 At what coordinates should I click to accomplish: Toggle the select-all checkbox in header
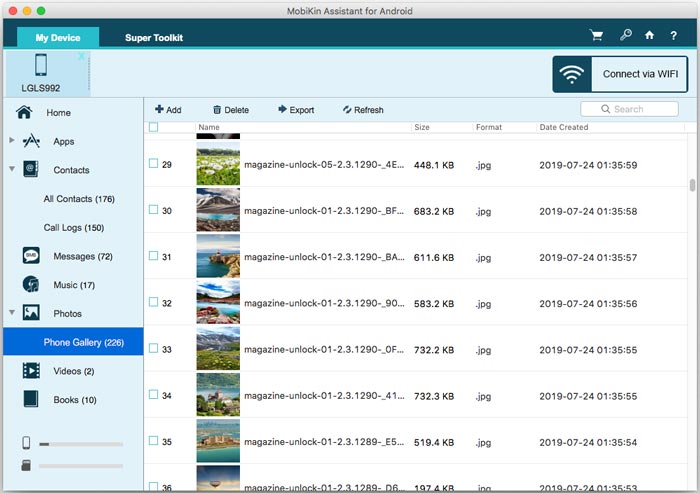153,127
